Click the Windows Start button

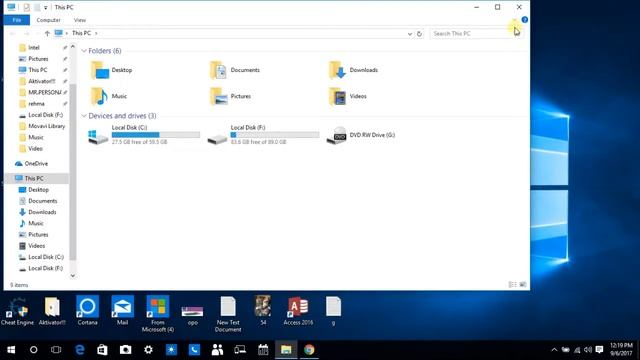(x=11, y=350)
